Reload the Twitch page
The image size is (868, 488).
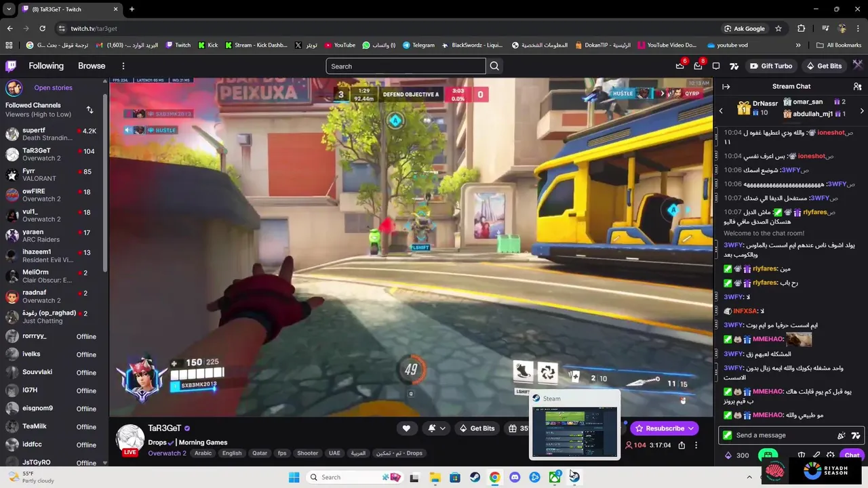pyautogui.click(x=42, y=28)
